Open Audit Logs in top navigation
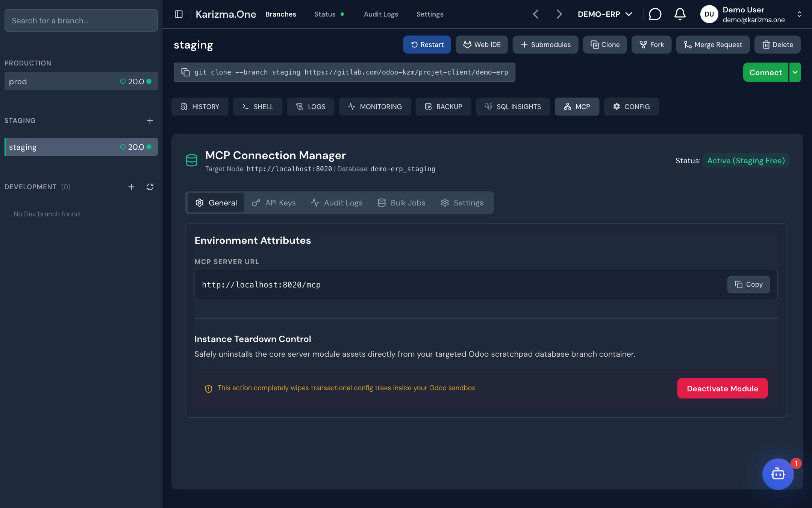 click(381, 14)
